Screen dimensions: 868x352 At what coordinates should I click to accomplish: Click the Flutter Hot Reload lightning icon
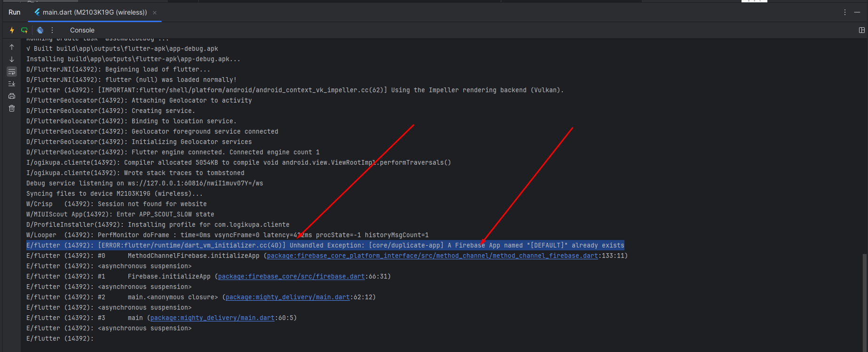pos(12,30)
